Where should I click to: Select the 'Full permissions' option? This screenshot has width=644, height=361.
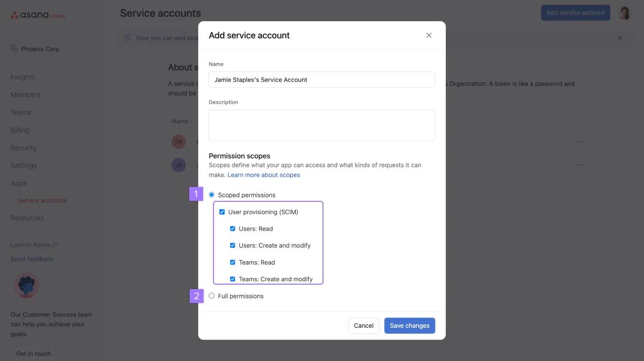click(x=211, y=295)
